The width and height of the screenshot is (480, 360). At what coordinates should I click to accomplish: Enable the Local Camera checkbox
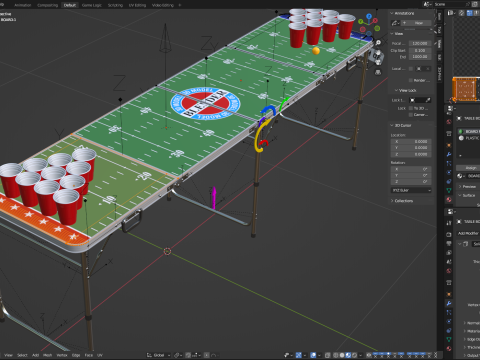click(x=411, y=69)
